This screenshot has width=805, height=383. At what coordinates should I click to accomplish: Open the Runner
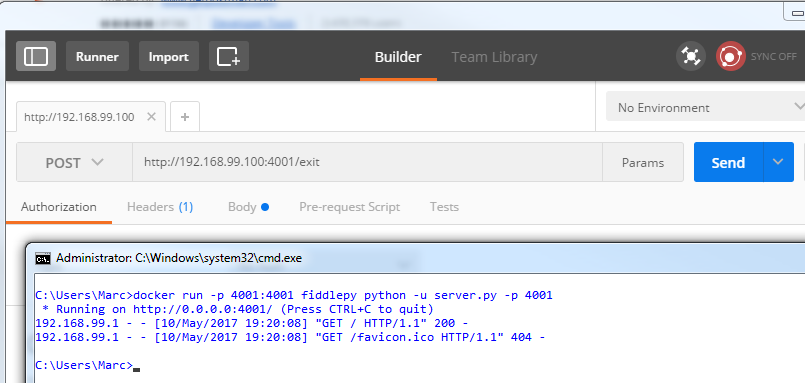(98, 56)
